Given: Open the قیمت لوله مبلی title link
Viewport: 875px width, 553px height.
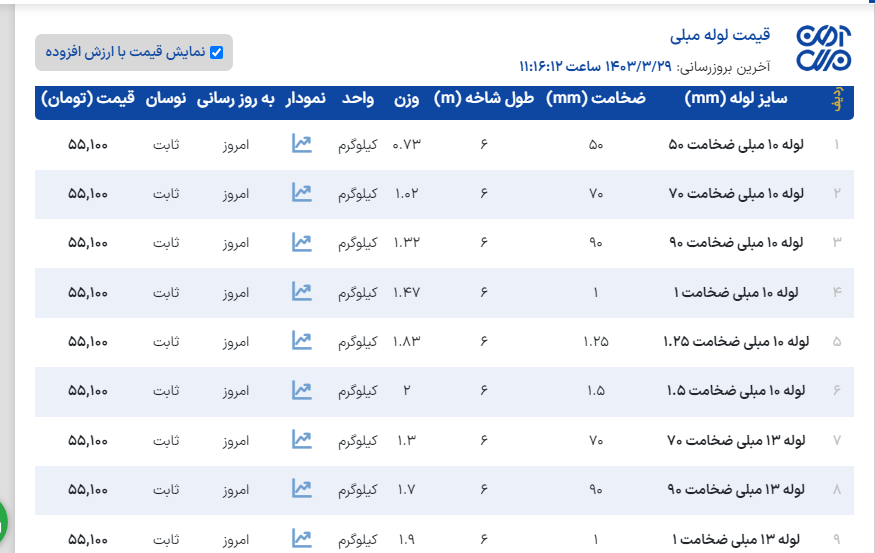Looking at the screenshot, I should point(720,35).
